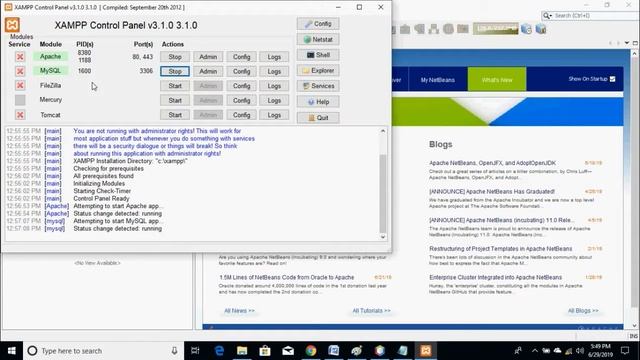
Task: Open the volume control in system tray
Action: point(580,351)
